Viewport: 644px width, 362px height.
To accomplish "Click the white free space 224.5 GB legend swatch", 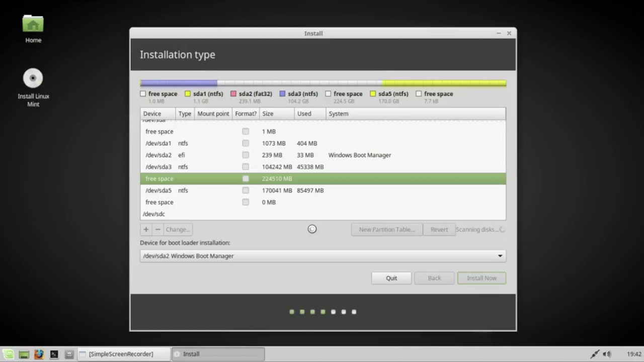I will [328, 94].
